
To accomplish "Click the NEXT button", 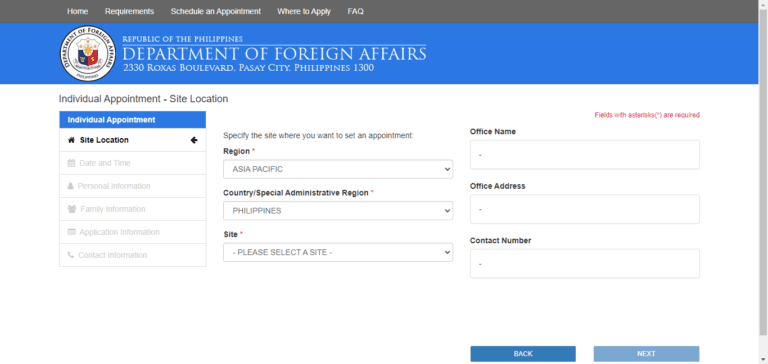I will (647, 354).
